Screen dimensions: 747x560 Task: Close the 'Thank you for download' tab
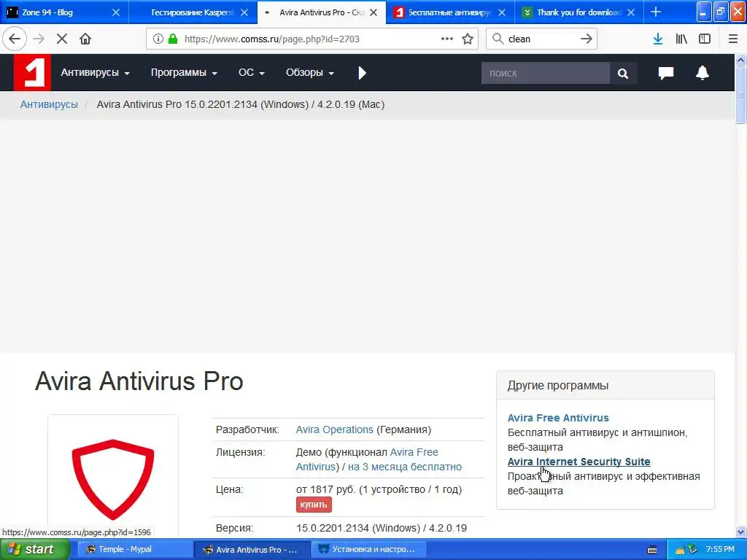pos(631,12)
